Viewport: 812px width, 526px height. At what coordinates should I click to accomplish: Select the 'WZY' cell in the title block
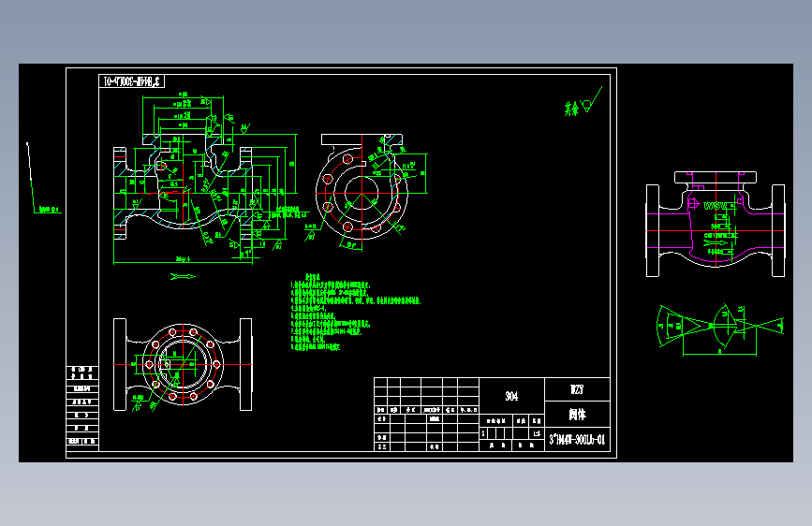pyautogui.click(x=577, y=389)
